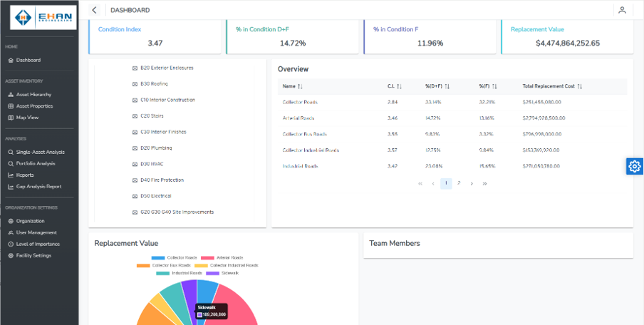Image resolution: width=644 pixels, height=325 pixels.
Task: Click the Portfolio Analysis search icon
Action: (11, 163)
